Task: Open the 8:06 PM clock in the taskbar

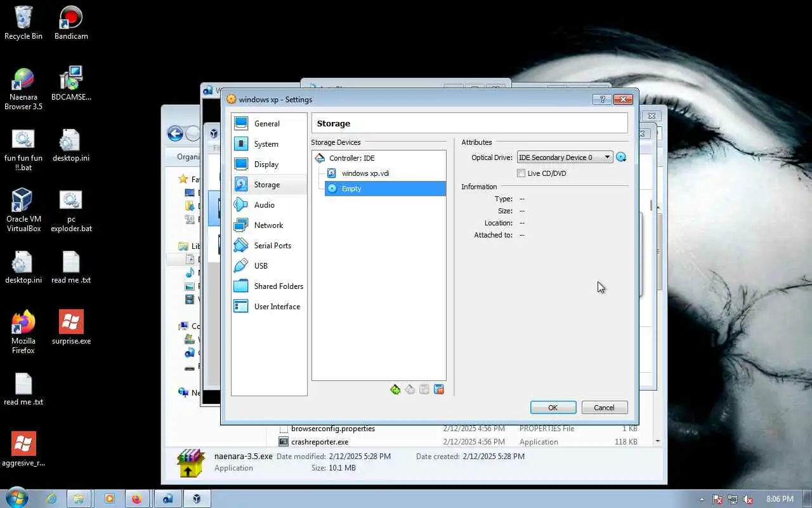Action: click(780, 499)
